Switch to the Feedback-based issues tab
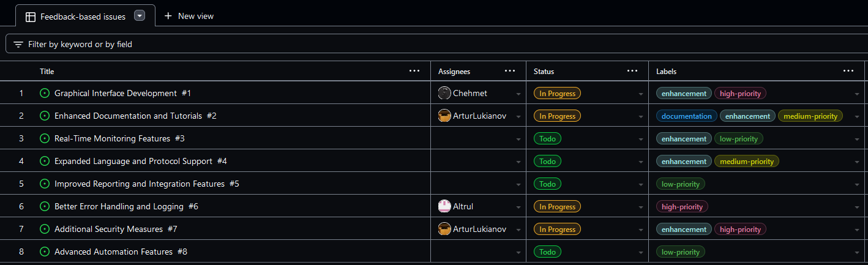Viewport: 868px width, 265px height. click(83, 17)
